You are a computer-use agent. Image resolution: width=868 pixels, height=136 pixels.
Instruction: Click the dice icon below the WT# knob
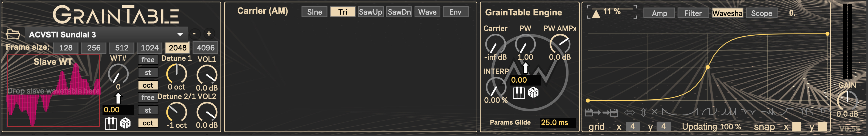125,124
